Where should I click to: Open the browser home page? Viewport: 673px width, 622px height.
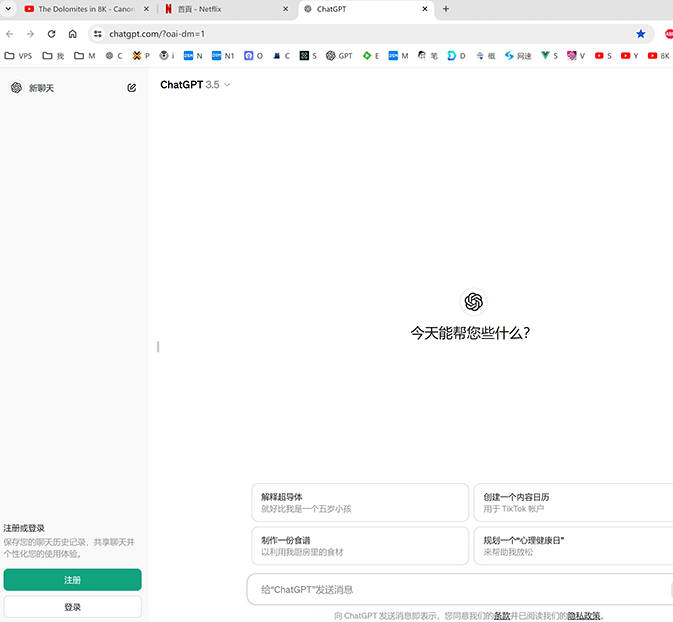(x=73, y=34)
